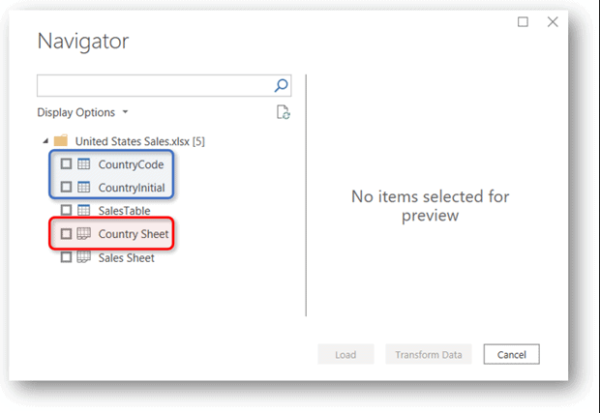Screen dimensions: 600x413
Task: Enable the SalesTable checkbox
Action: (66, 210)
